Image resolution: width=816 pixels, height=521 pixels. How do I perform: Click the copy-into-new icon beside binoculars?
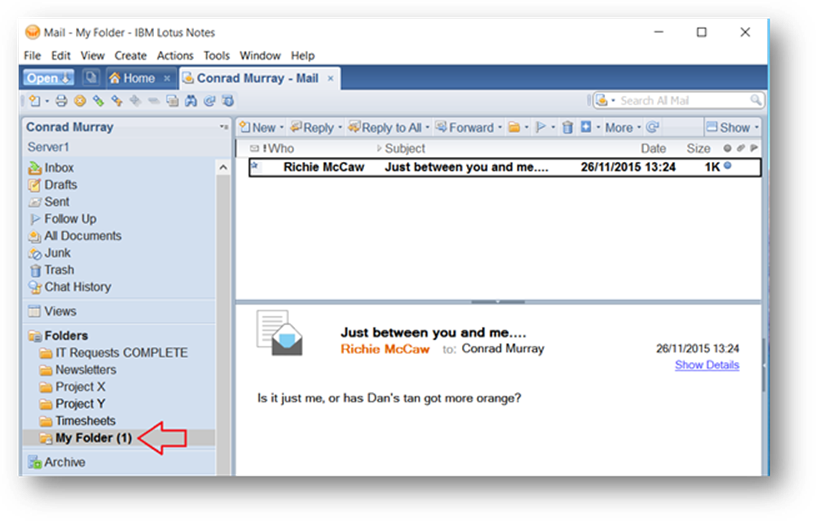click(x=172, y=100)
